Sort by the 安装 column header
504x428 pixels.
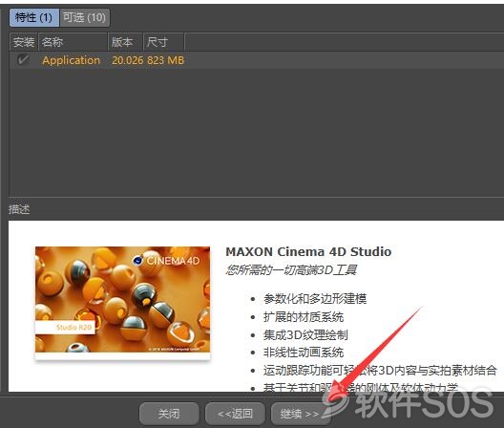pyautogui.click(x=24, y=42)
